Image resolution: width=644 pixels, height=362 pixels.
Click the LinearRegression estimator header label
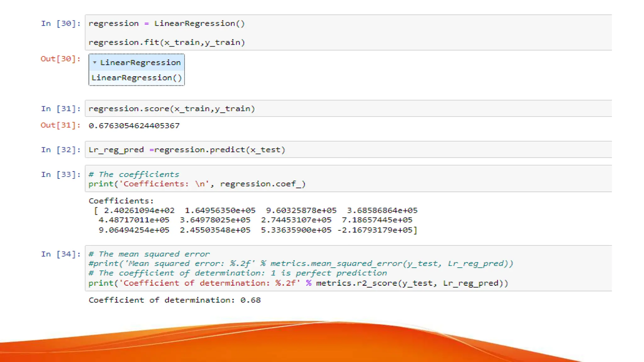140,63
